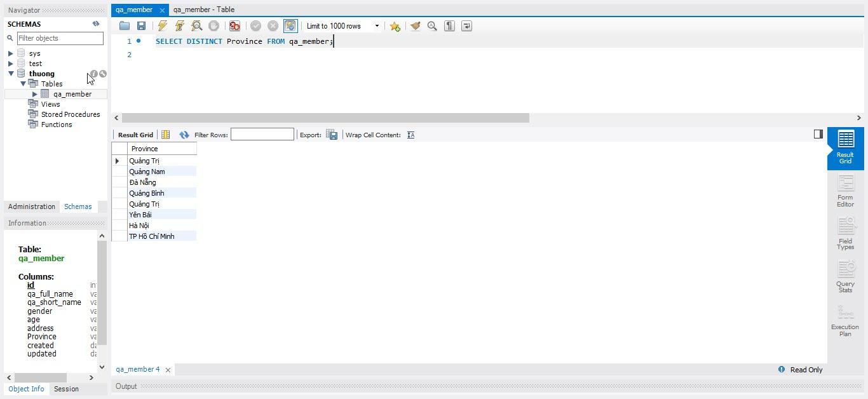Click the rollback transaction X icon
Image resolution: width=868 pixels, height=399 pixels.
[273, 26]
